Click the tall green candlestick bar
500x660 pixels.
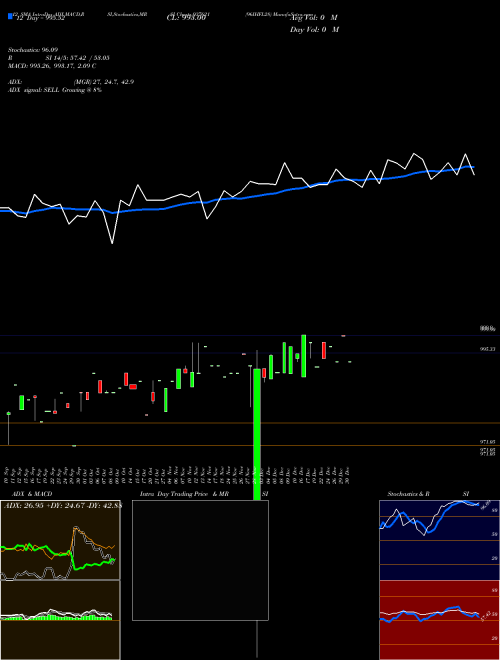[x=257, y=434]
